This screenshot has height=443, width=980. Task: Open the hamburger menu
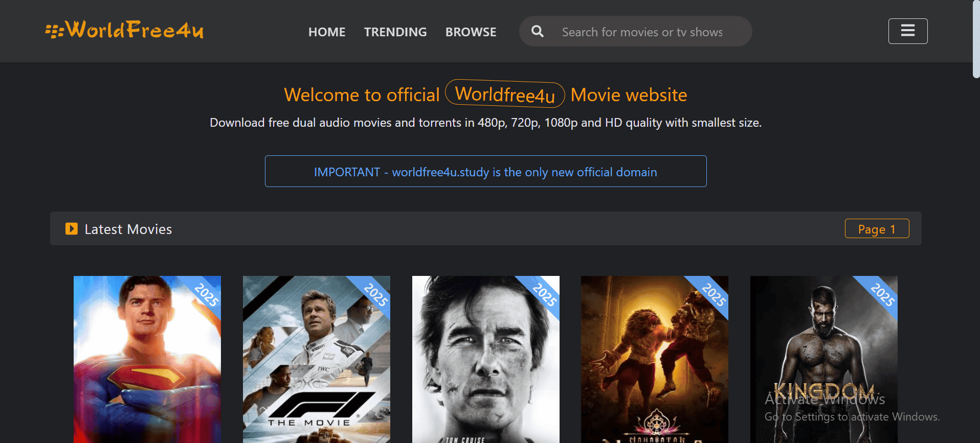point(907,31)
